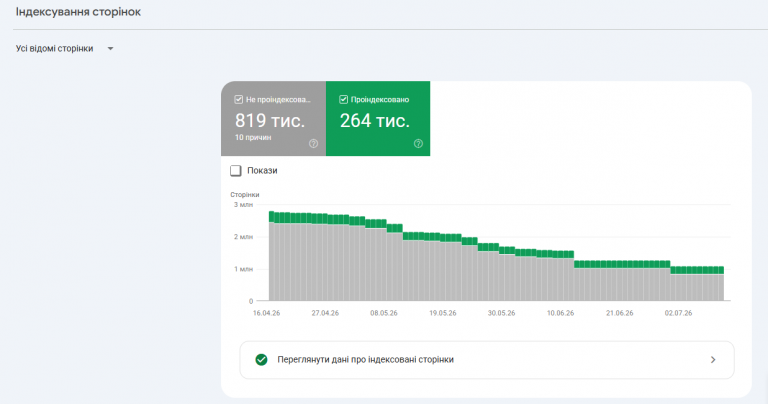Click green segment of last chart bar
The image size is (768, 404).
click(721, 270)
